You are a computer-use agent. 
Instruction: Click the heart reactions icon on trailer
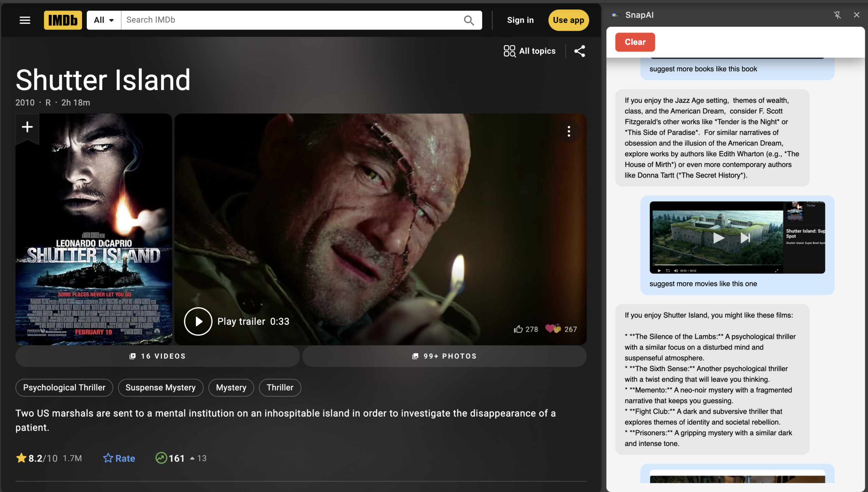coord(553,329)
